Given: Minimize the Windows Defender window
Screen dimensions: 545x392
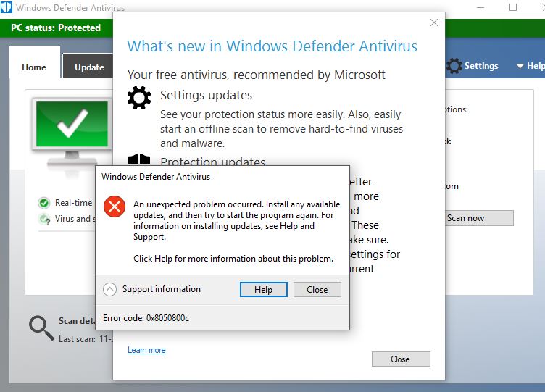Looking at the screenshot, I should (x=480, y=7).
